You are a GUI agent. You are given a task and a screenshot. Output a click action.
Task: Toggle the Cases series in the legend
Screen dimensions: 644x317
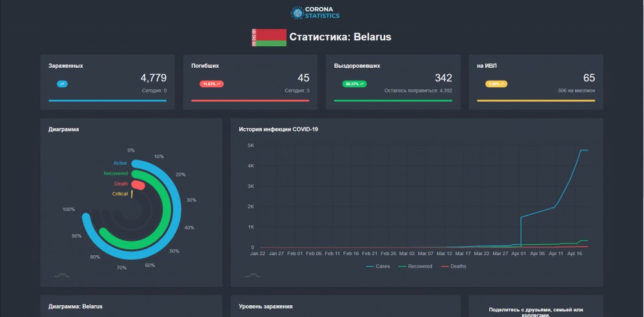(x=377, y=266)
